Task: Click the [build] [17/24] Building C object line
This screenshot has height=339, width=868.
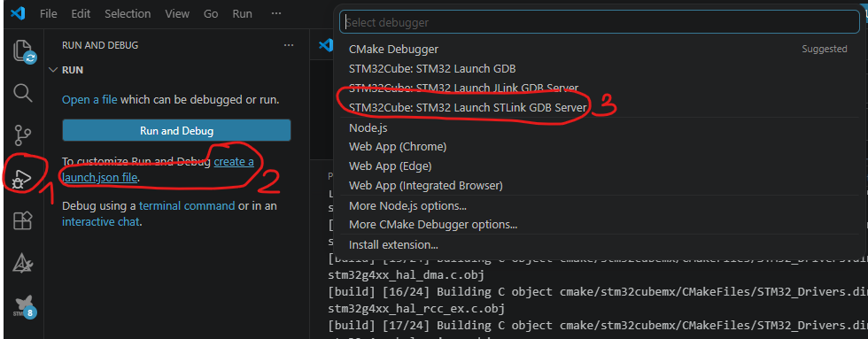Action: point(598,325)
